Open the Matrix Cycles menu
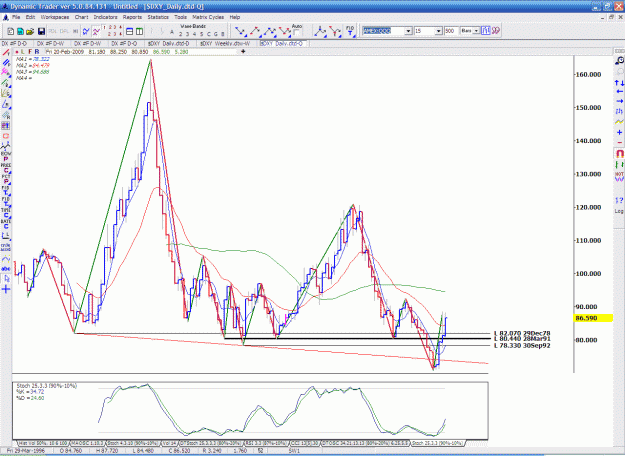625x456 pixels. (208, 17)
